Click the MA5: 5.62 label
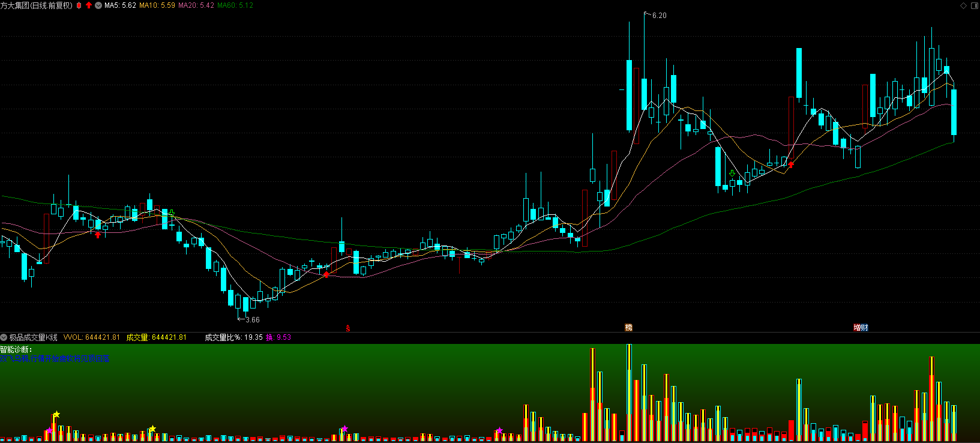The image size is (980, 443). pos(120,5)
